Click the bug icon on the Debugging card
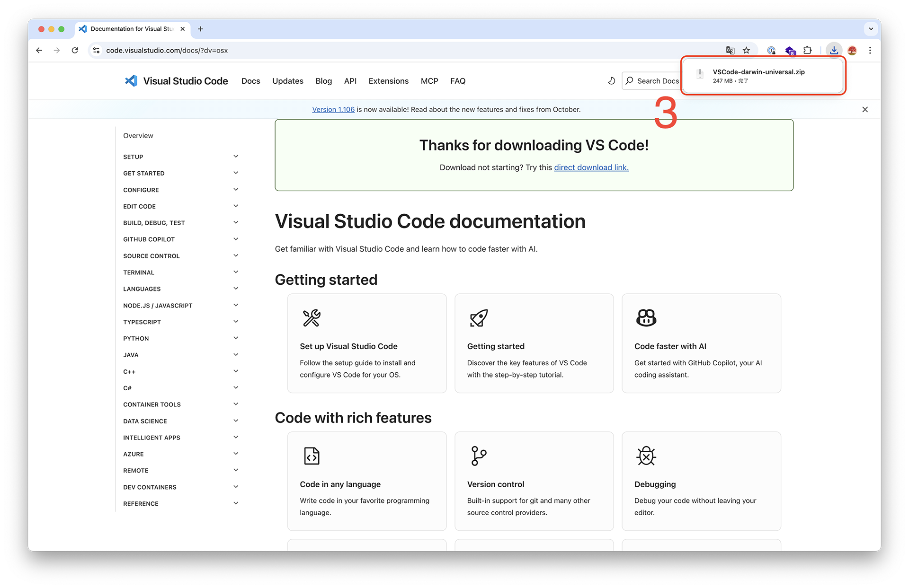 [646, 456]
